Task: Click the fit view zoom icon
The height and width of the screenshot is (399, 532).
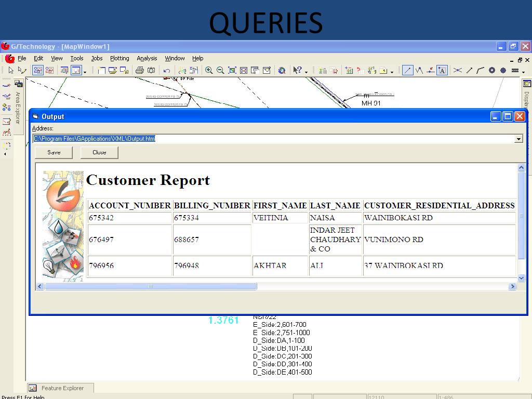Action: [232, 70]
